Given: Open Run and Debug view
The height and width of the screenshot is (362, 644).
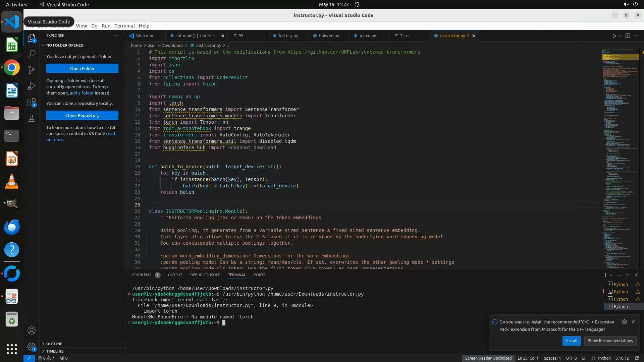Looking at the screenshot, I should (32, 86).
